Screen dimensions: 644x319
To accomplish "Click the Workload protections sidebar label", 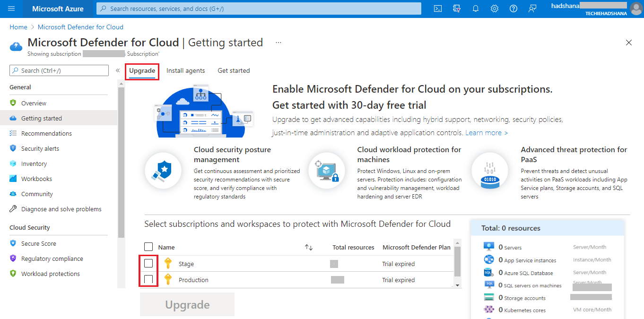I will pyautogui.click(x=51, y=274).
